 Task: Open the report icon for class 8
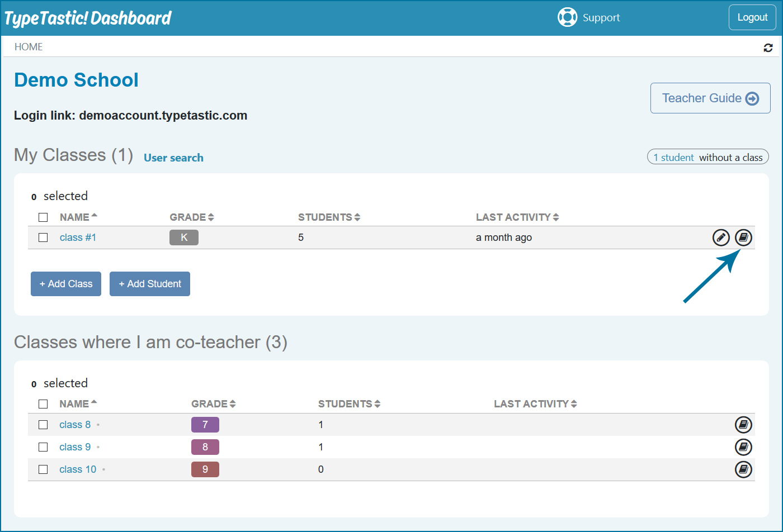743,424
